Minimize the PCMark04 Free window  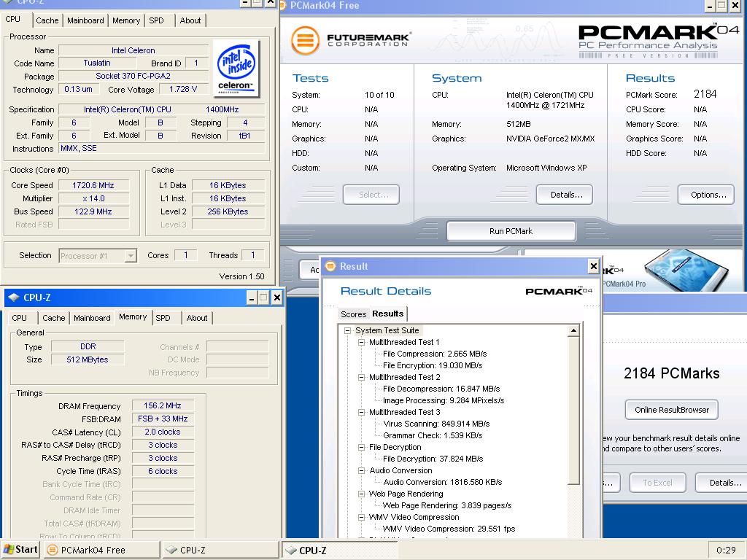[x=710, y=5]
